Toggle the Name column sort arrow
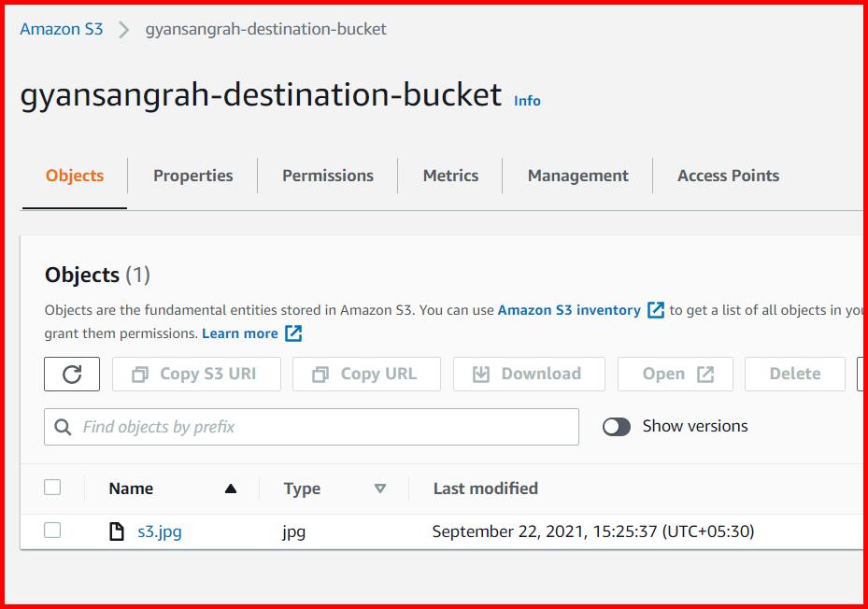Screen dimensions: 868x609 pos(232,488)
